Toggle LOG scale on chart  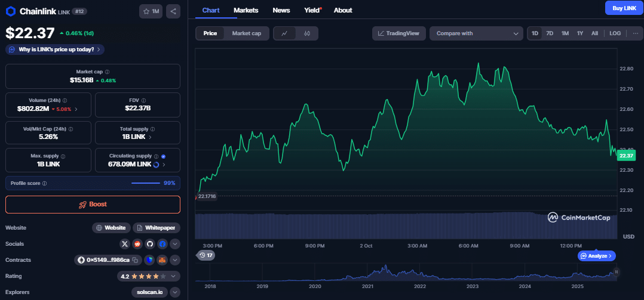[615, 33]
